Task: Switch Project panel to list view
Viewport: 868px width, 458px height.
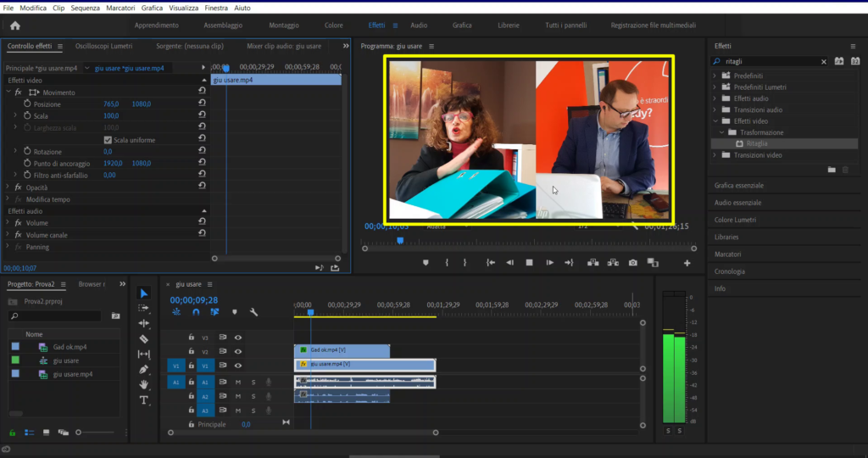Action: coord(30,433)
